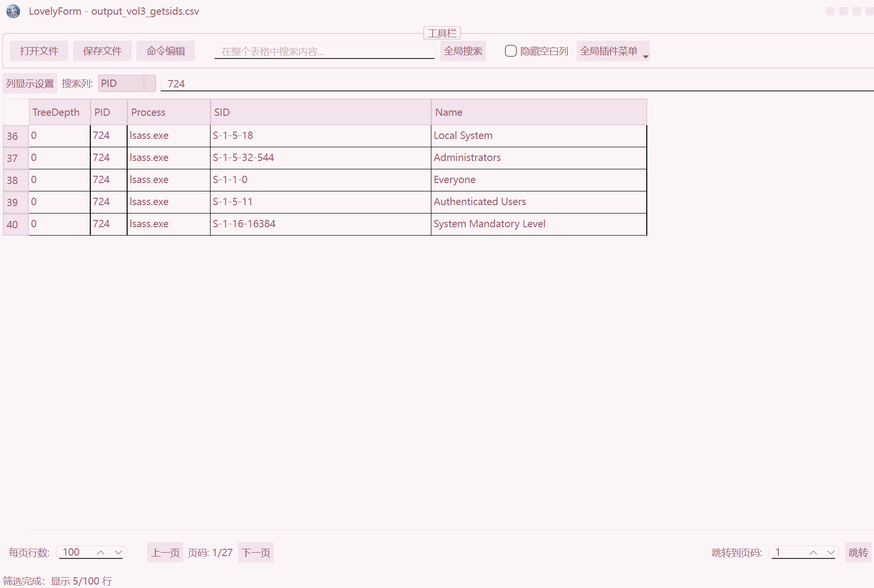The height and width of the screenshot is (588, 874).
Task: Go to next page with 下一页
Action: point(256,553)
